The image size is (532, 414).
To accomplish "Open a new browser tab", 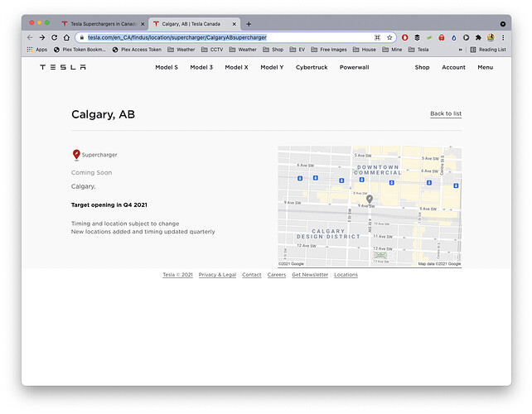I will pyautogui.click(x=249, y=24).
